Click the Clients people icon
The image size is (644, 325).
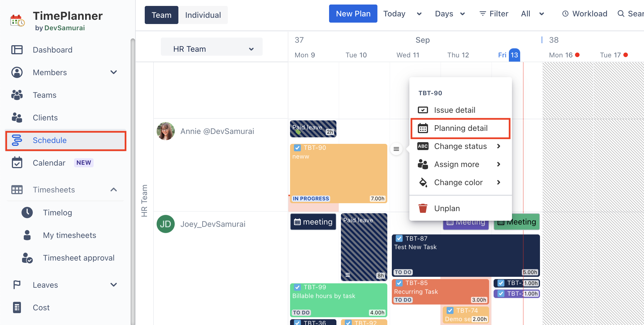(x=17, y=118)
